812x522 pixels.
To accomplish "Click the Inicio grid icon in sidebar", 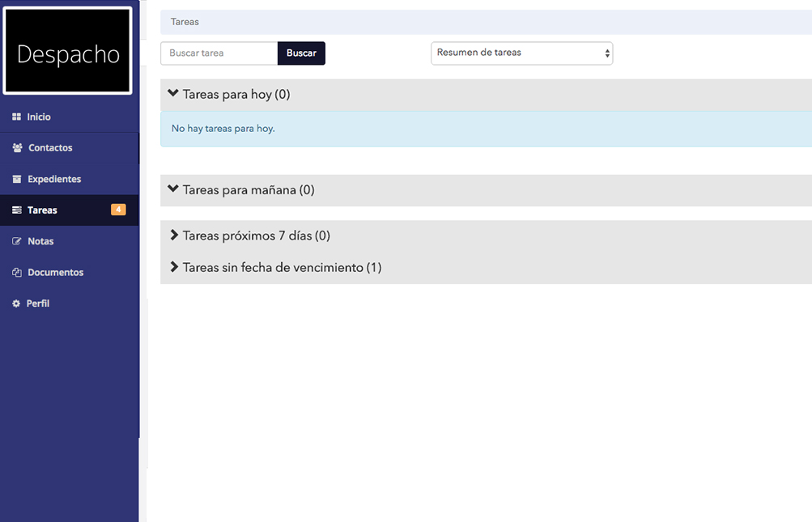I will tap(16, 117).
